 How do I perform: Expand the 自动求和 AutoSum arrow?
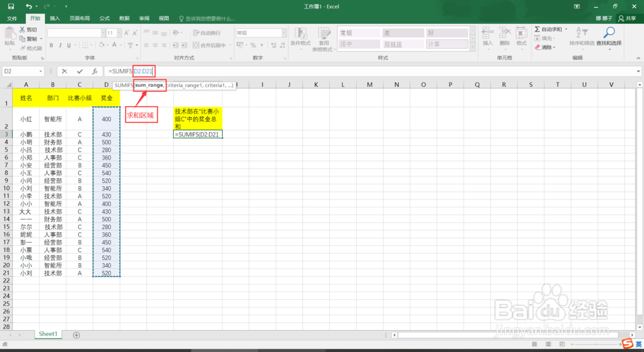(x=566, y=29)
